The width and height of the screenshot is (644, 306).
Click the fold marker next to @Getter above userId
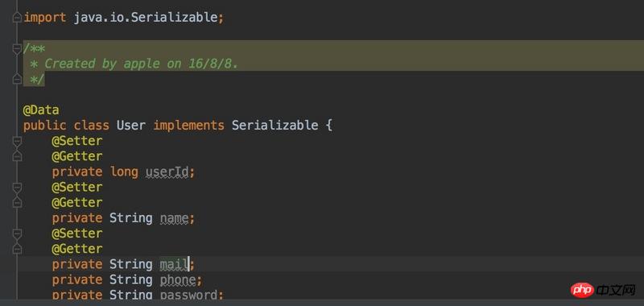tap(17, 156)
